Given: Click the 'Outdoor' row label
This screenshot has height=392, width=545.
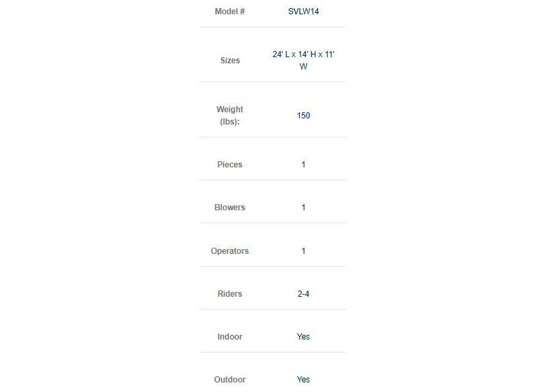Looking at the screenshot, I should coord(230,380).
